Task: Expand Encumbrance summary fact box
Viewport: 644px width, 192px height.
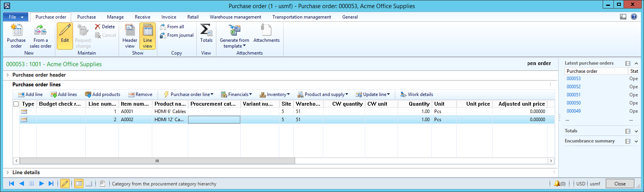Action: click(636, 141)
